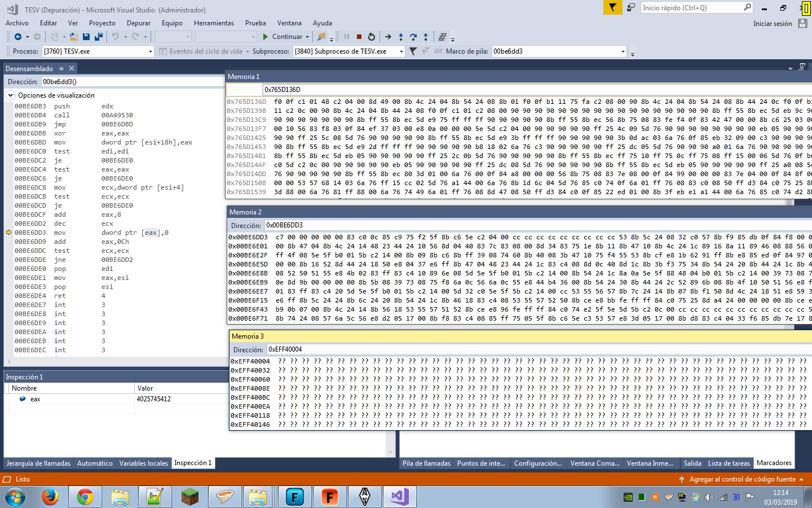Click the Stop Debugging red square

pyautogui.click(x=359, y=37)
